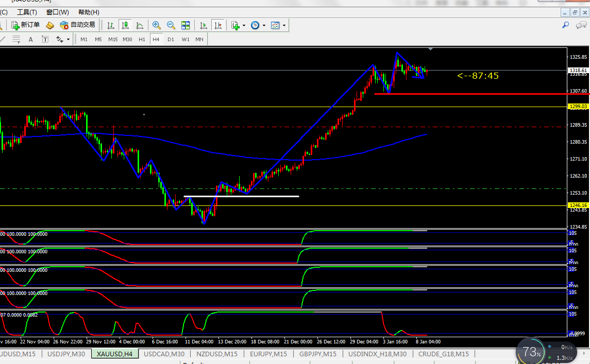Screen dimensions: 590x364
Task: Open the 工具(T) Tools menu
Action: pyautogui.click(x=27, y=12)
